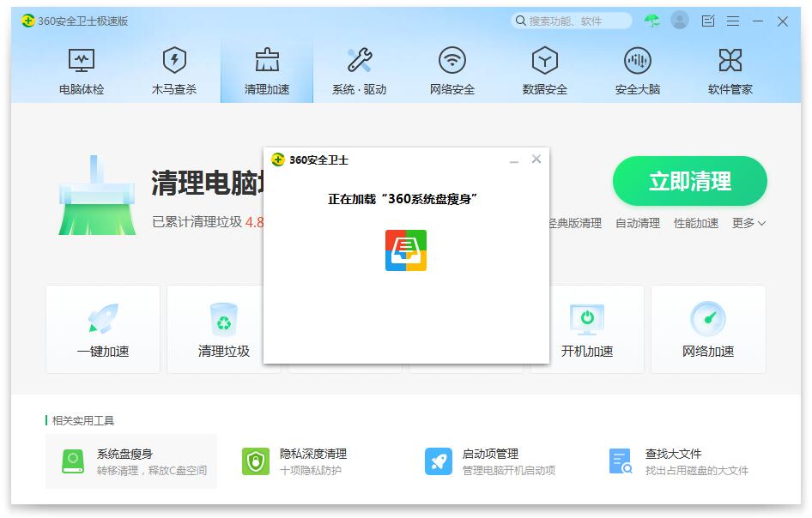Click the user avatar icon
The height and width of the screenshot is (518, 812).
[680, 21]
